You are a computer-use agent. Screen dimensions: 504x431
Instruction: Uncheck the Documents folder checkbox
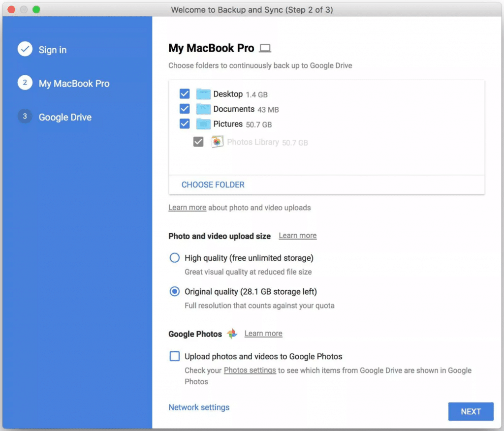point(185,109)
